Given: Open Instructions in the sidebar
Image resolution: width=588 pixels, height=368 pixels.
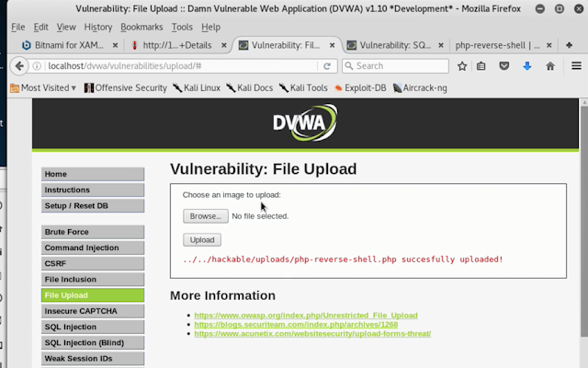Looking at the screenshot, I should pos(93,190).
